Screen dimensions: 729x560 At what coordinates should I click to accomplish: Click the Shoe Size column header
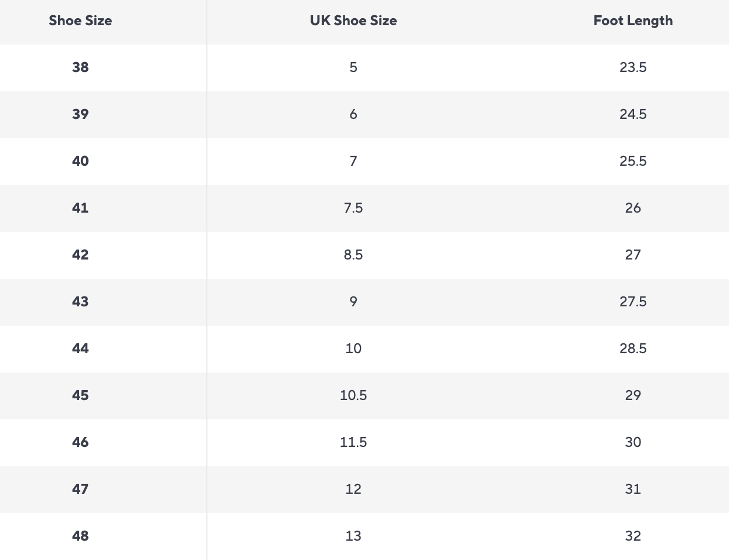(x=80, y=21)
